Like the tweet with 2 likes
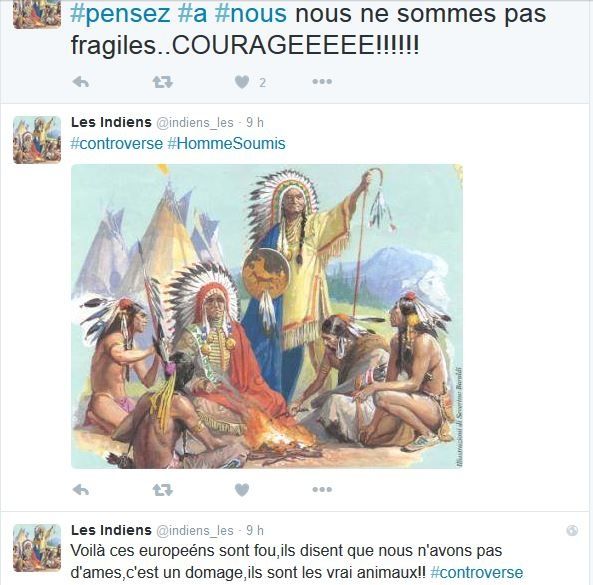The width and height of the screenshot is (593, 585). click(242, 82)
